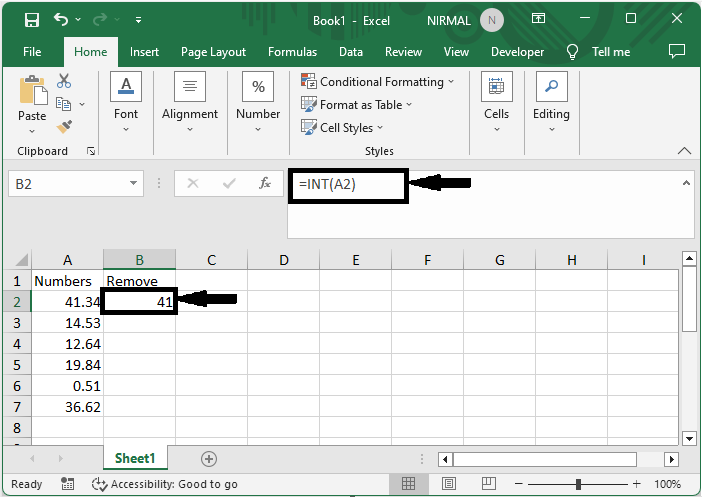Switch to the Page Layout tab
The height and width of the screenshot is (497, 702).
pos(213,52)
